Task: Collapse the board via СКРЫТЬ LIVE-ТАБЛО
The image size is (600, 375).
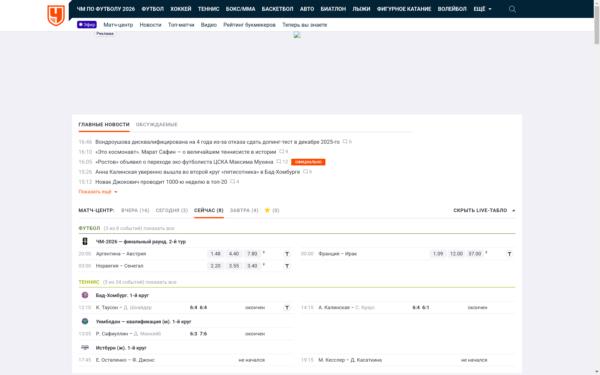Action: (x=484, y=210)
